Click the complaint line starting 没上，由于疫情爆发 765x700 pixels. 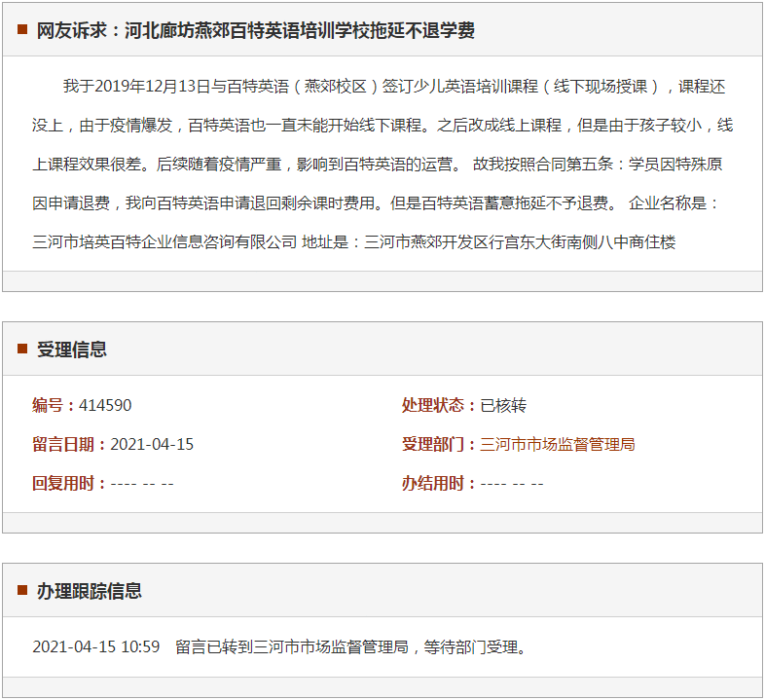coord(382,126)
